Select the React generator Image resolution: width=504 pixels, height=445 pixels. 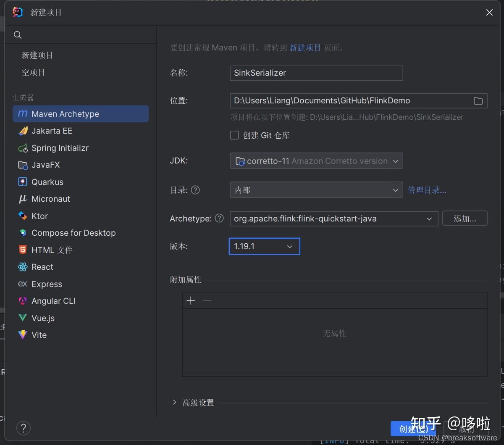click(x=42, y=267)
